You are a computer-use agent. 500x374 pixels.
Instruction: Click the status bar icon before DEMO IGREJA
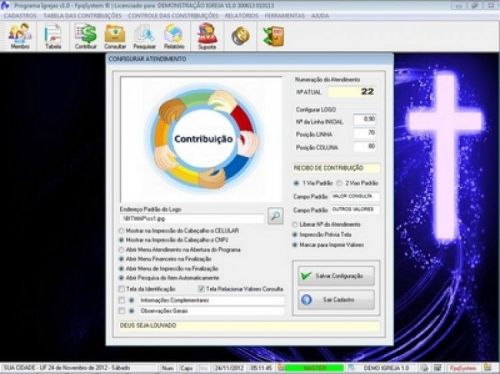point(351,368)
